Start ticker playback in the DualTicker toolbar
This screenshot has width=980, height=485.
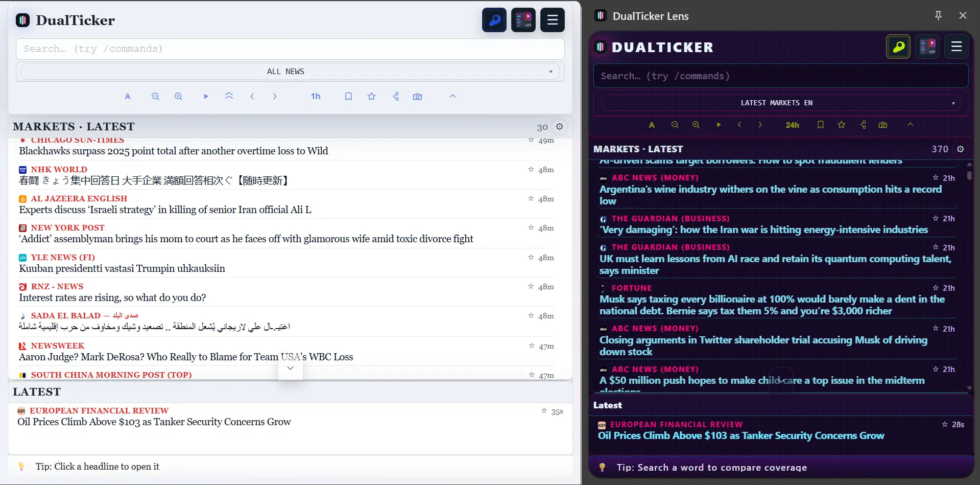(x=206, y=97)
